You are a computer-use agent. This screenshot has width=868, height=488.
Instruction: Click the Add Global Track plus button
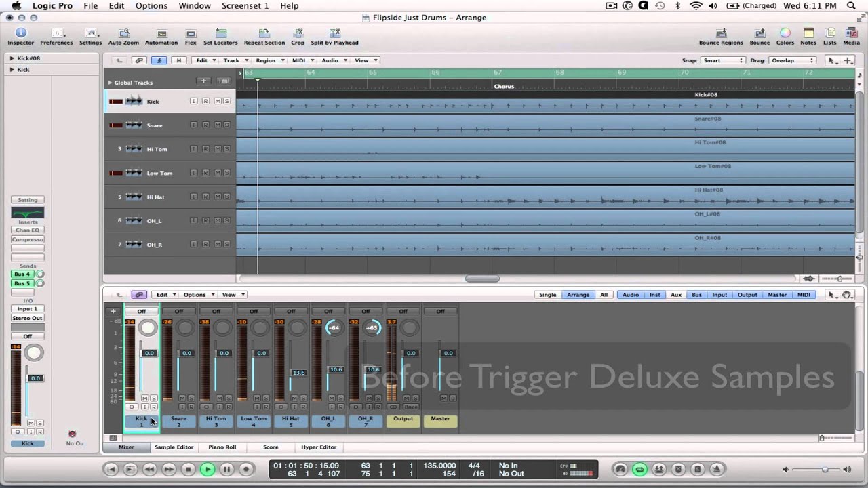(203, 81)
